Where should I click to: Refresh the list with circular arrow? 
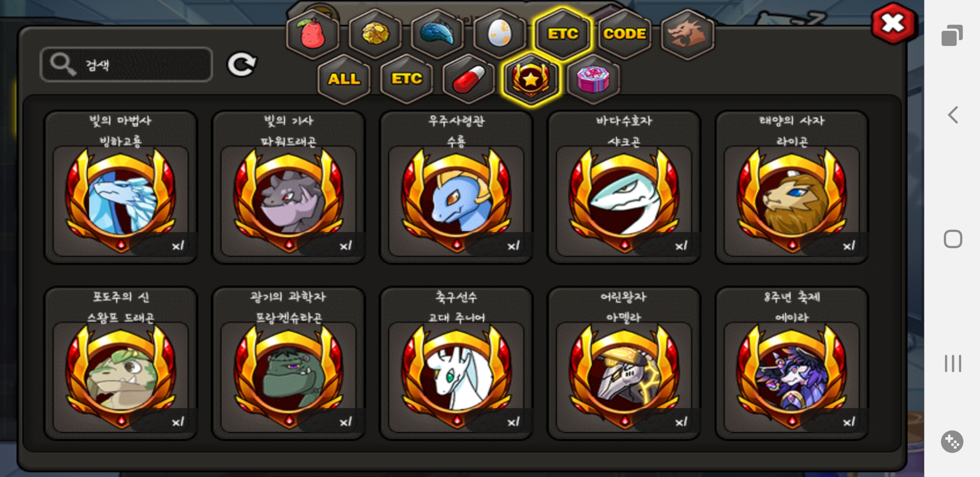tap(242, 65)
